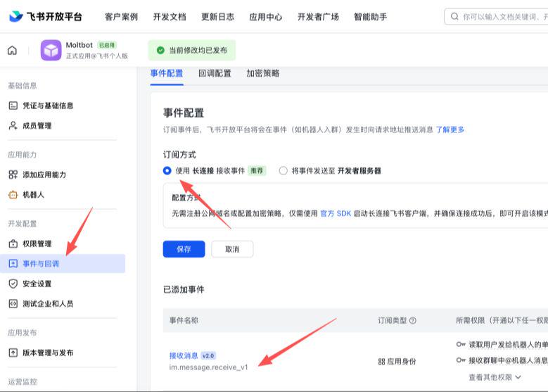
Task: Click the 取消 button
Action: [232, 249]
